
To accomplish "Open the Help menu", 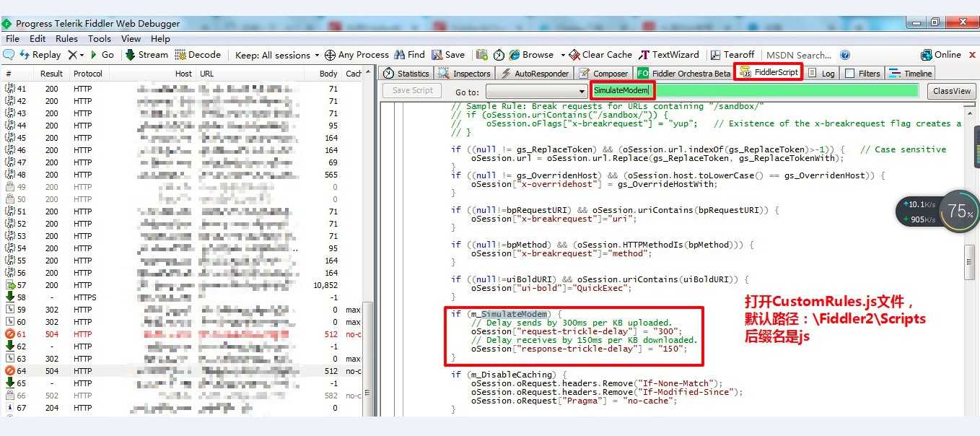I will pos(160,39).
